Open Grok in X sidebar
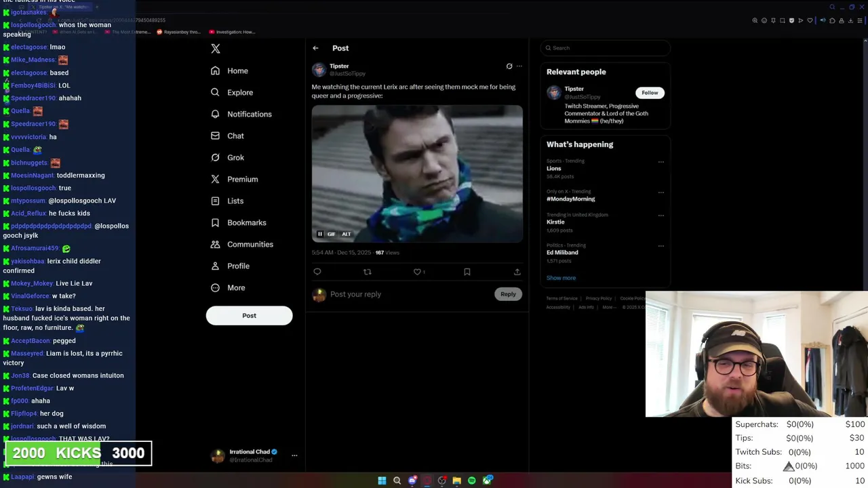The width and height of the screenshot is (868, 488). point(227,157)
